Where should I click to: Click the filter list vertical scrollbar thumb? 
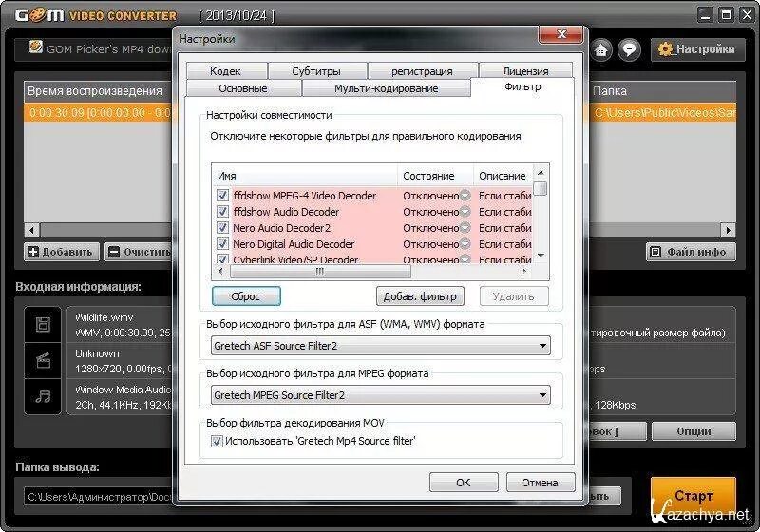(541, 188)
